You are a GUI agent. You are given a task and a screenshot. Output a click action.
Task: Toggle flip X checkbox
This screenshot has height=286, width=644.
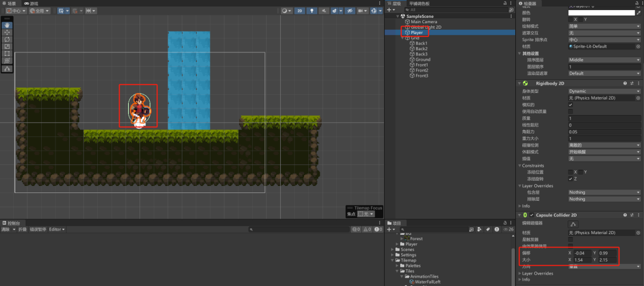click(571, 19)
